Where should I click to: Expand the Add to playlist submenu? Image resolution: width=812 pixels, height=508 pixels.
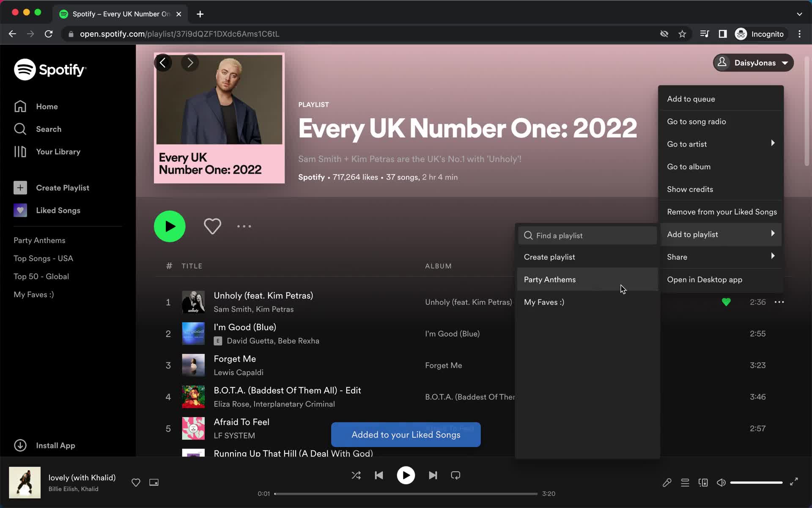pyautogui.click(x=720, y=234)
